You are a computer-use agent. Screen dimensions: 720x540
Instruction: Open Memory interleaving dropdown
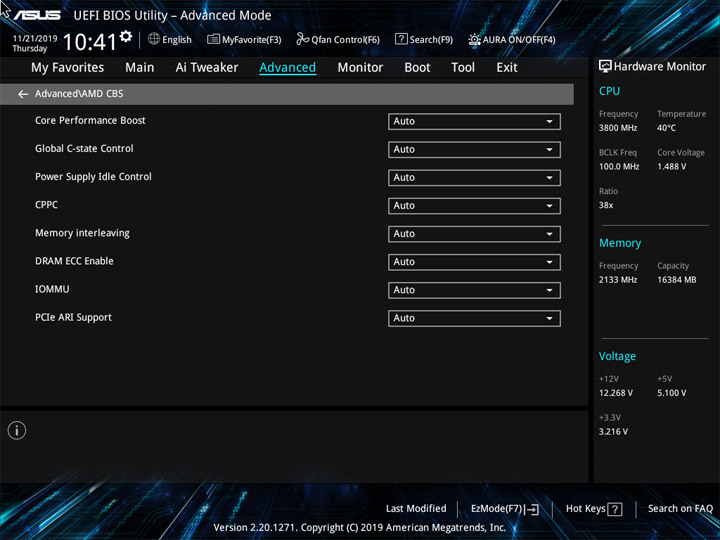[474, 234]
